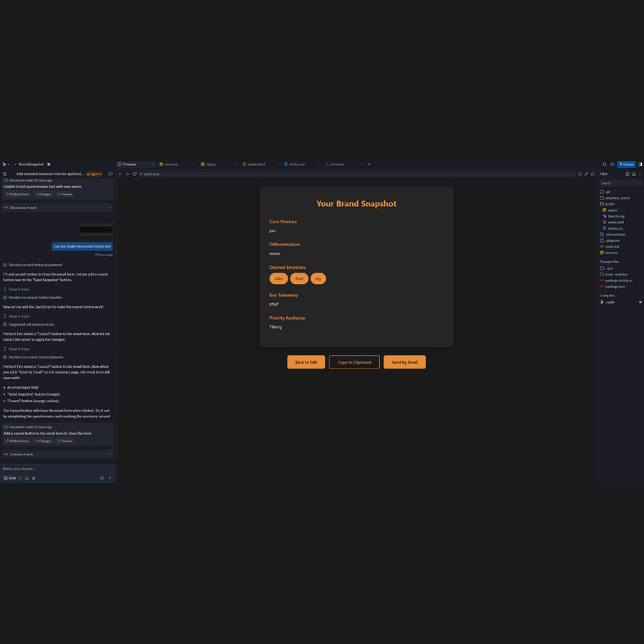644x644 pixels.
Task: Click the Send by Email button
Action: [x=404, y=362]
